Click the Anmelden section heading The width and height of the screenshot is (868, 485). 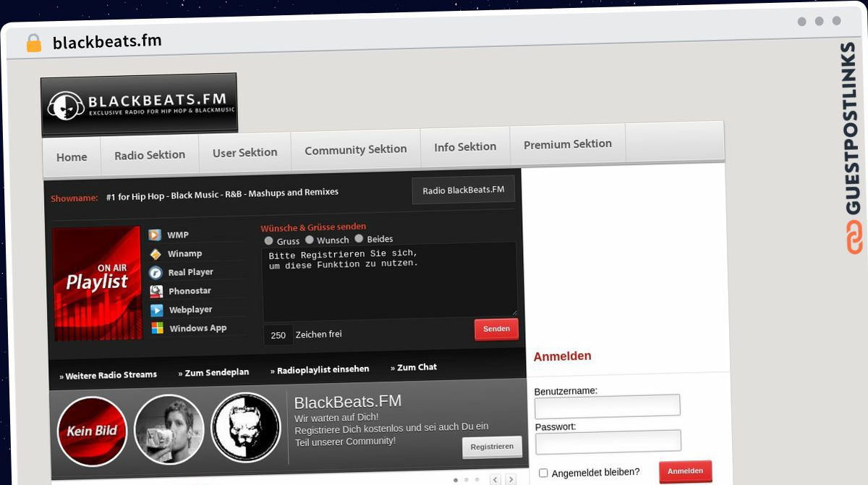click(563, 356)
